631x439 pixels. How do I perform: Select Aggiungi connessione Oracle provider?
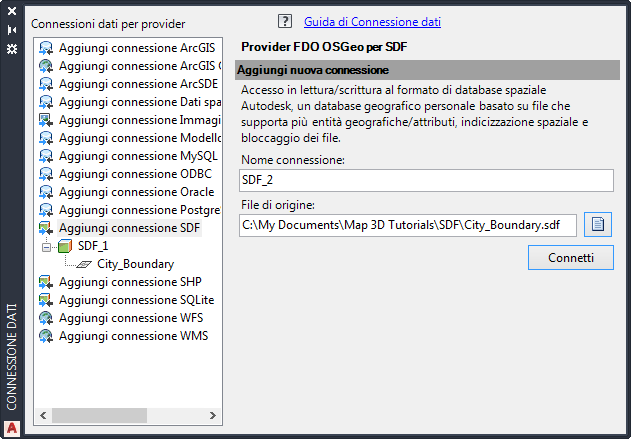pyautogui.click(x=136, y=192)
